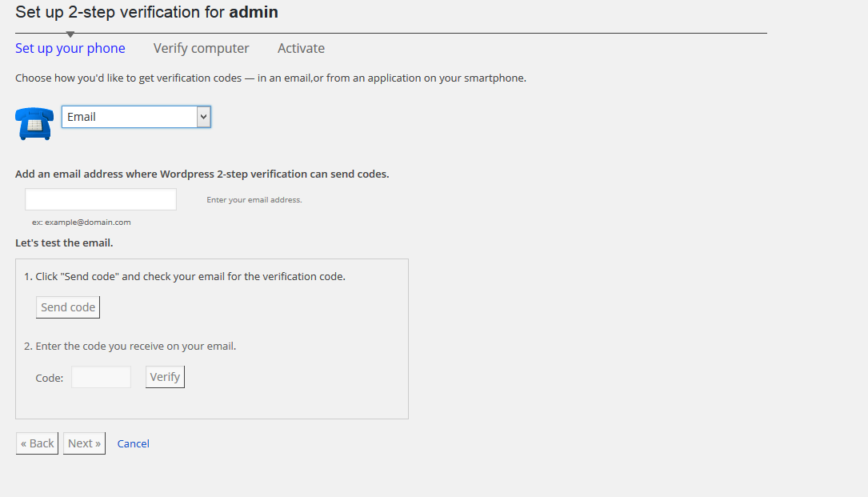Go to the "Verify computer" step

coord(202,48)
